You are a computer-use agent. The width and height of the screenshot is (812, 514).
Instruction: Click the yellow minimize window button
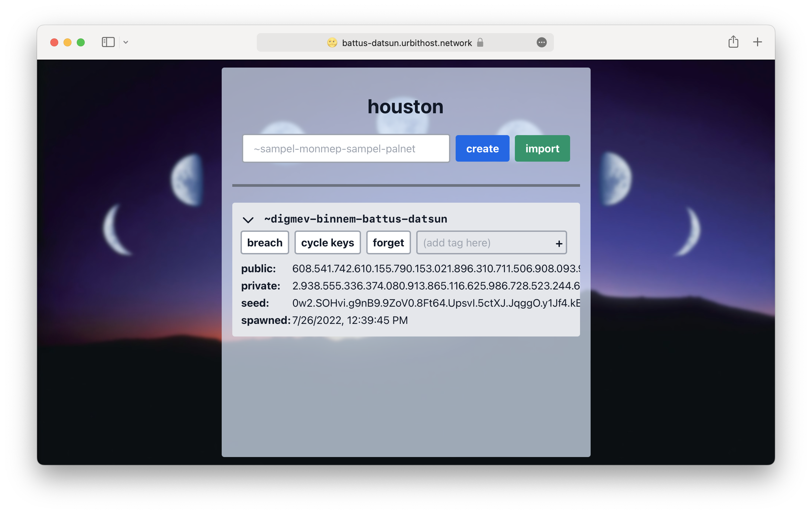[x=68, y=42]
